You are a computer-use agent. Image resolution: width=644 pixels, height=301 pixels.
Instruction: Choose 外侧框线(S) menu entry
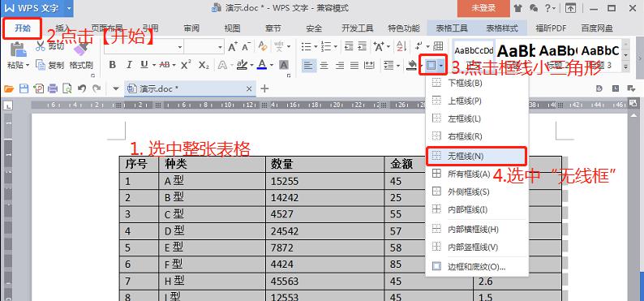pyautogui.click(x=476, y=191)
